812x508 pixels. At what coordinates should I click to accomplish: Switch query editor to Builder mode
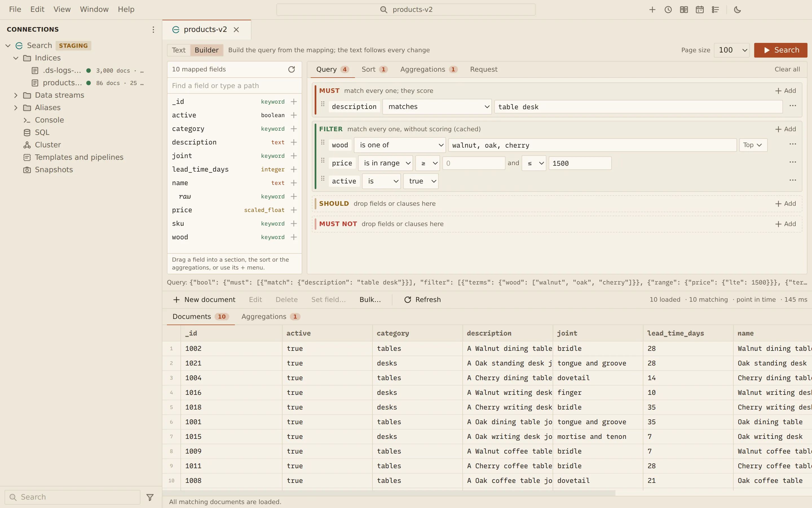click(x=206, y=50)
